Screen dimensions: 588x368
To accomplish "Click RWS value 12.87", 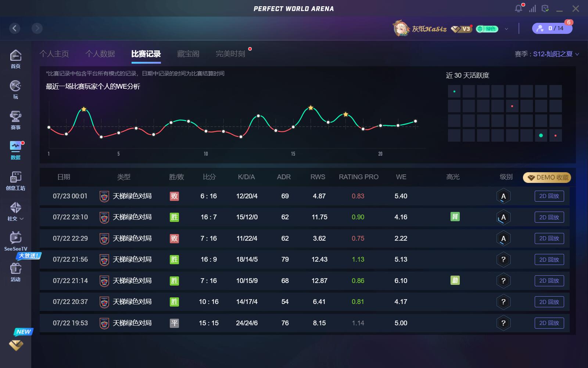I will (x=319, y=281).
